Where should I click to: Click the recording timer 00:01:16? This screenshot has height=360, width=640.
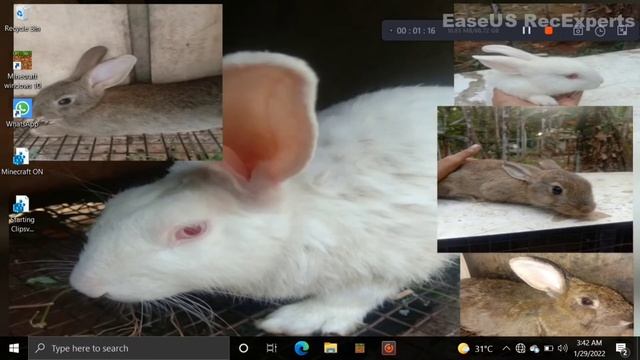416,31
